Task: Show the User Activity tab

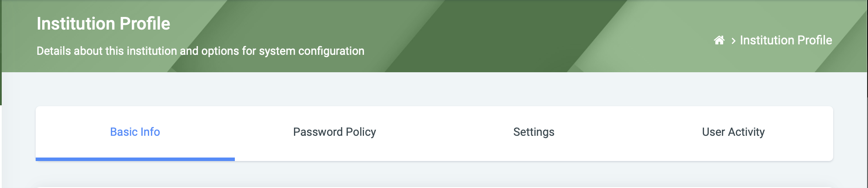Action: click(733, 132)
